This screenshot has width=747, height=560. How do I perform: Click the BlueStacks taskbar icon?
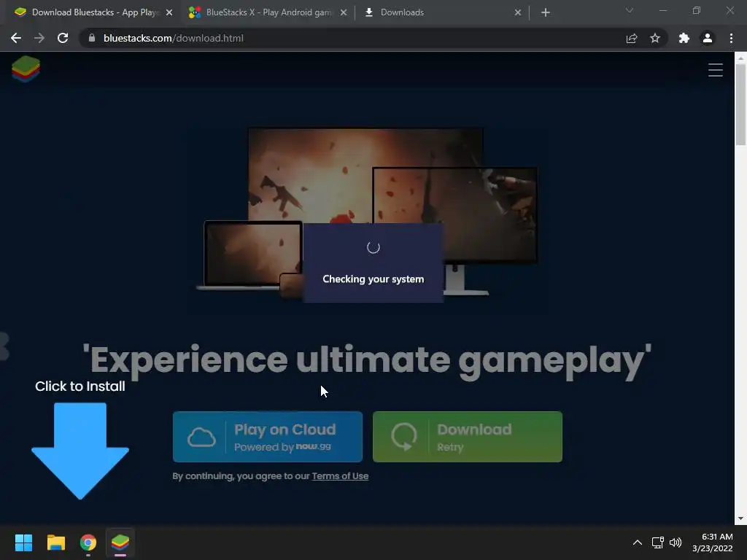click(x=120, y=542)
